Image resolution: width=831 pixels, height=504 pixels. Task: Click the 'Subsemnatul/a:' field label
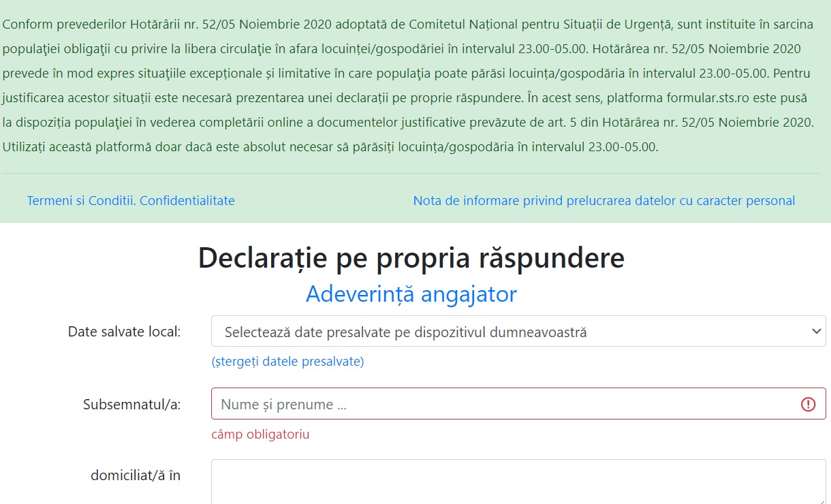pos(131,405)
